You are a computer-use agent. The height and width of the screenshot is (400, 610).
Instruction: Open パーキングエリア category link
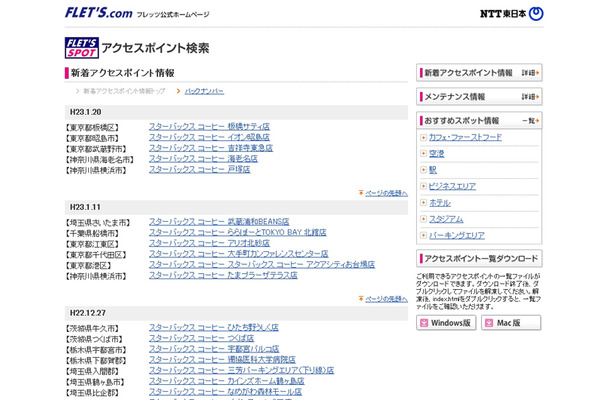click(457, 235)
